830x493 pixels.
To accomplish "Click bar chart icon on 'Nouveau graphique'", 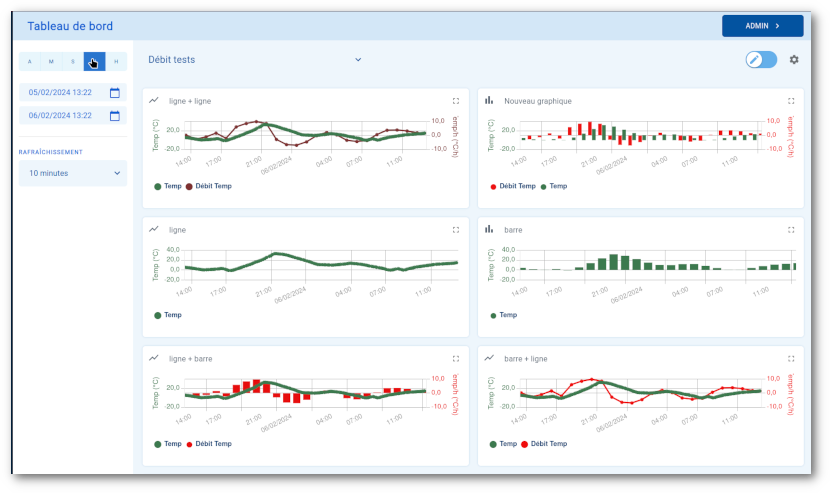I will 490,101.
